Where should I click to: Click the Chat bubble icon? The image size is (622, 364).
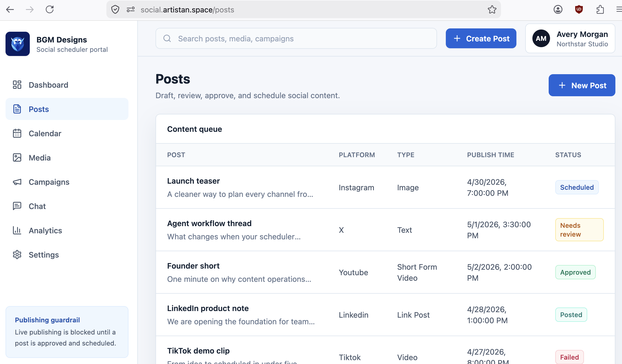pyautogui.click(x=17, y=206)
